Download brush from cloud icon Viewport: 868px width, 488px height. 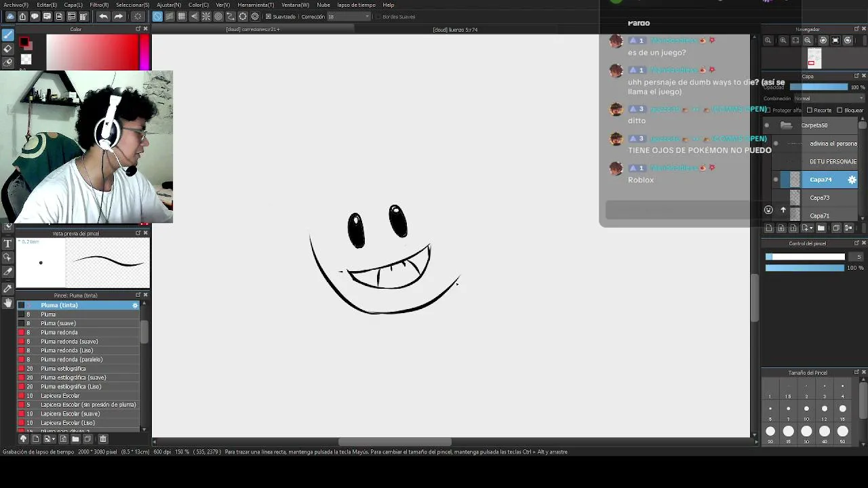(x=23, y=439)
